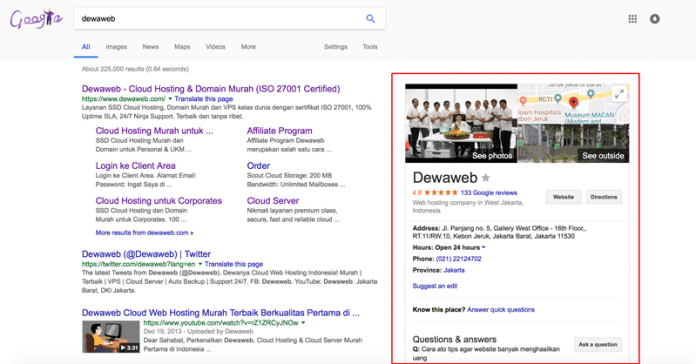This screenshot has width=696, height=364.
Task: Click the Web hosting company in West Jakarta text
Action: click(x=468, y=206)
